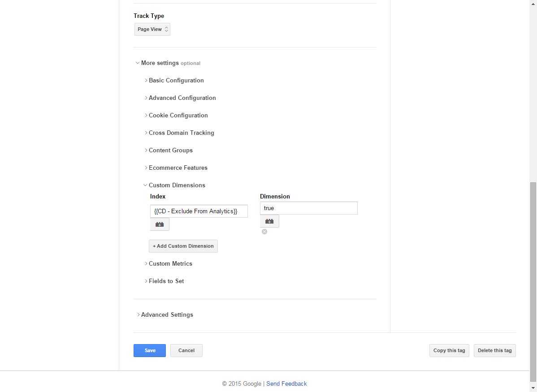This screenshot has width=537, height=392.
Task: Open the variable picker below the Index field
Action: click(160, 224)
